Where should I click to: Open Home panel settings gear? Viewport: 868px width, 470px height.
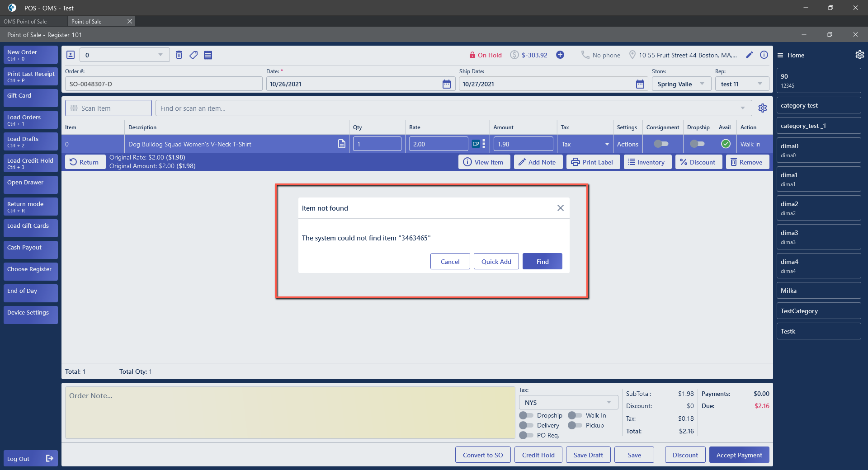click(859, 55)
